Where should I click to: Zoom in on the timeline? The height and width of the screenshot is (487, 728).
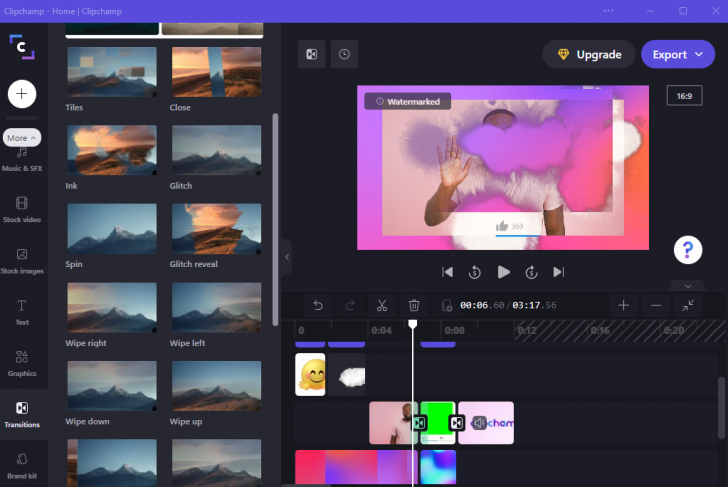click(624, 305)
